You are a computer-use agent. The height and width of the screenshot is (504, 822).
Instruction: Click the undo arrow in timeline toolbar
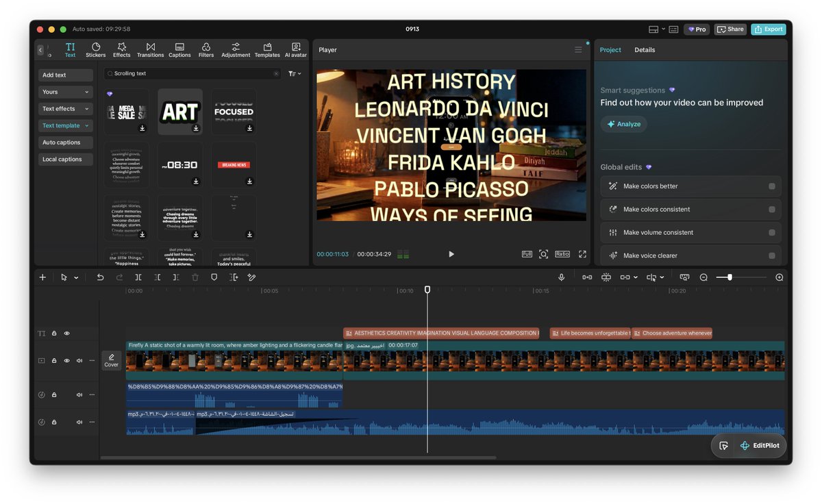pos(100,277)
